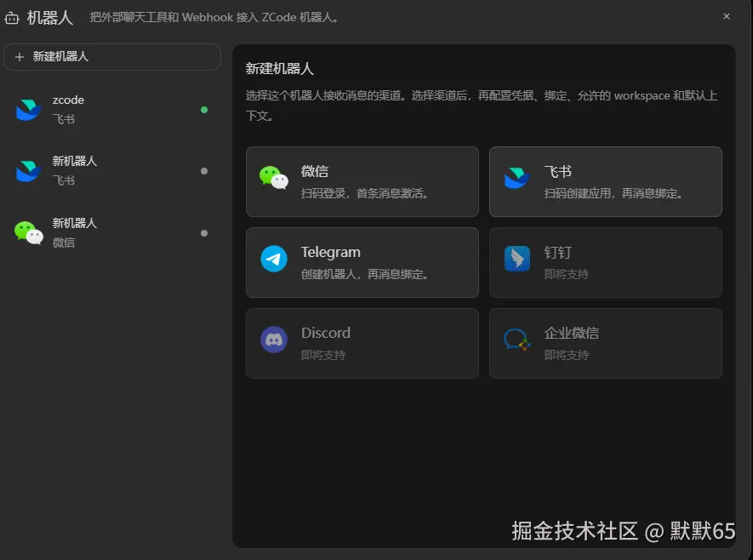753x560 pixels.
Task: Click the Feishu logo on 飞书 card
Action: [516, 178]
